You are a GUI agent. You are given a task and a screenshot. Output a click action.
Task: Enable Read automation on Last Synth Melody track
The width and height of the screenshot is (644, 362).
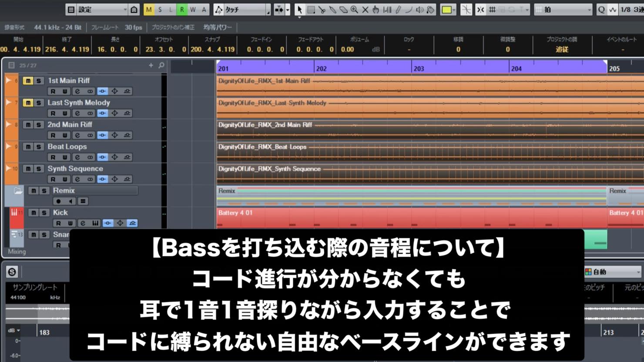click(x=53, y=113)
